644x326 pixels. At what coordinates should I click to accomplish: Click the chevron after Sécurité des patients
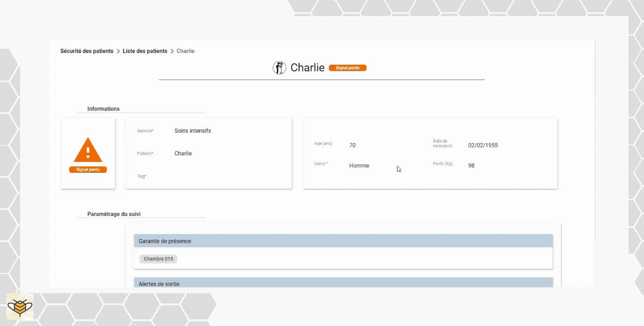(118, 51)
